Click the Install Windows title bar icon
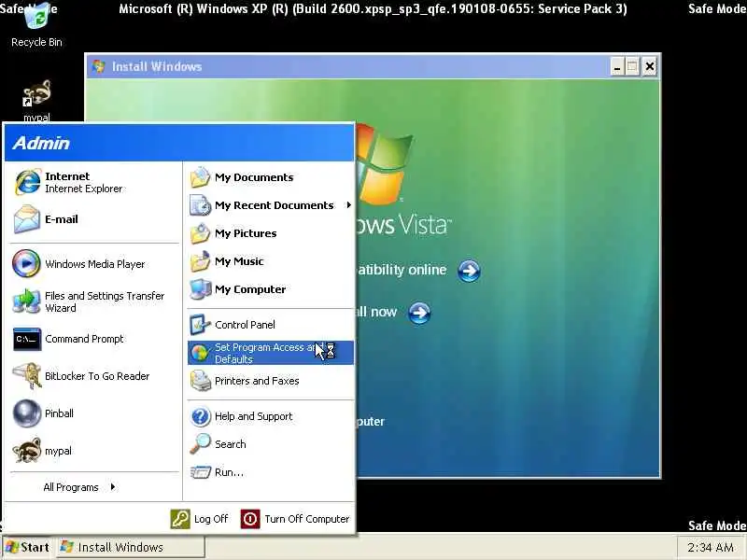Screen dimensions: 747x560 click(99, 66)
